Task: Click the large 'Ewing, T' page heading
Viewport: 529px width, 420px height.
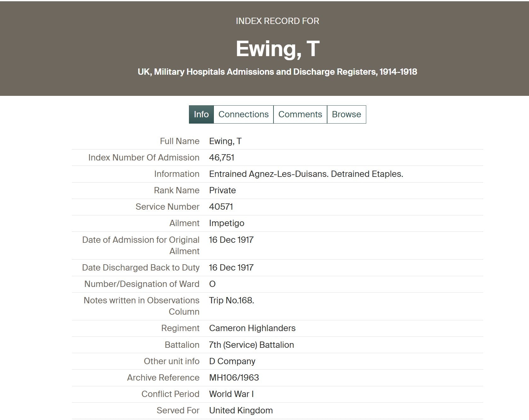Action: point(278,49)
